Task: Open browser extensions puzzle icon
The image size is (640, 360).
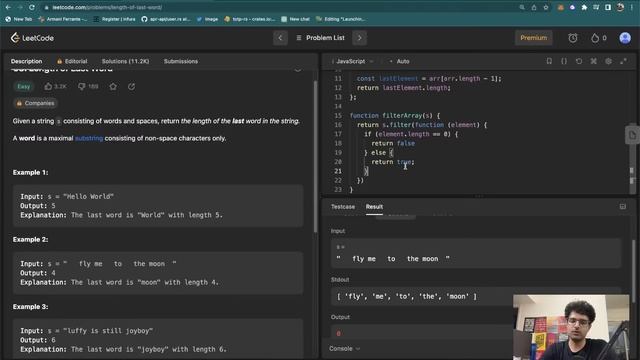Action: [584, 7]
